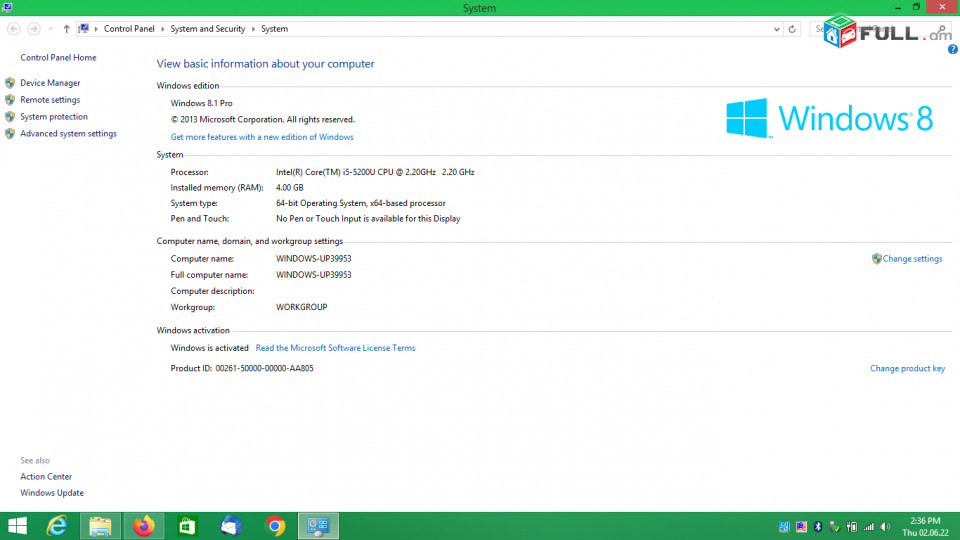
Task: Click the language flag tray icon
Action: pos(801,527)
